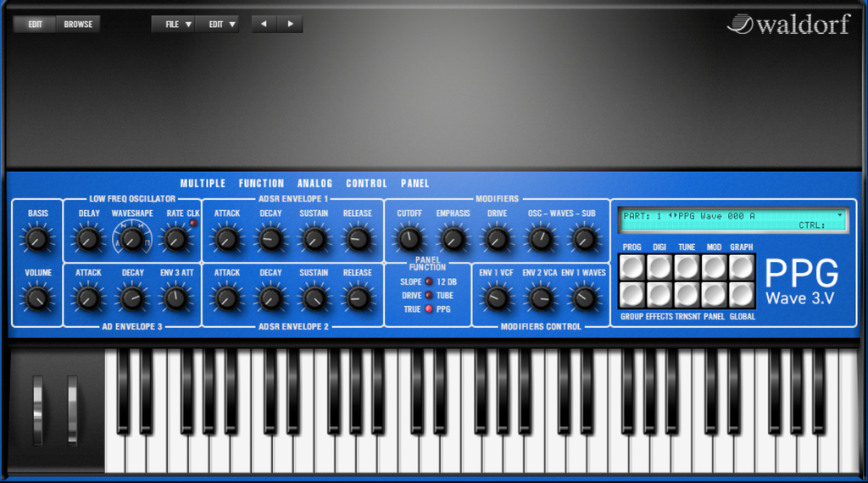Image resolution: width=868 pixels, height=483 pixels.
Task: Click the DRIVE knob in Modifiers
Action: point(497,240)
